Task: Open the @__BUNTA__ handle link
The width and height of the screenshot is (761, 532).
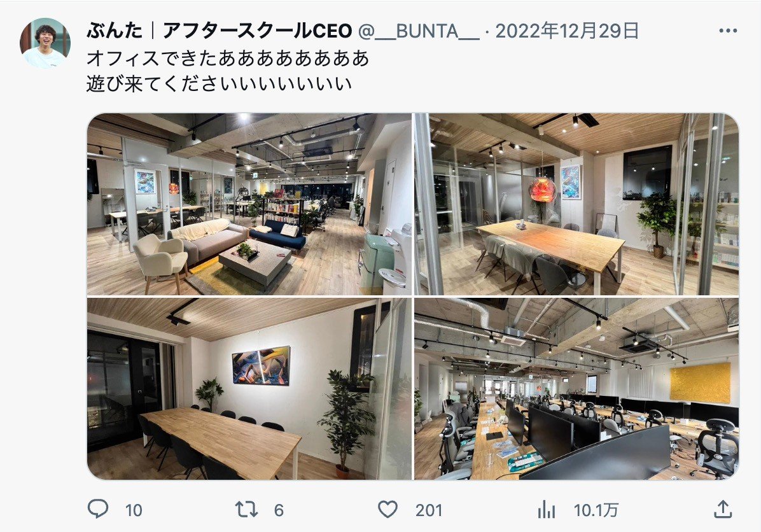Action: (x=419, y=31)
